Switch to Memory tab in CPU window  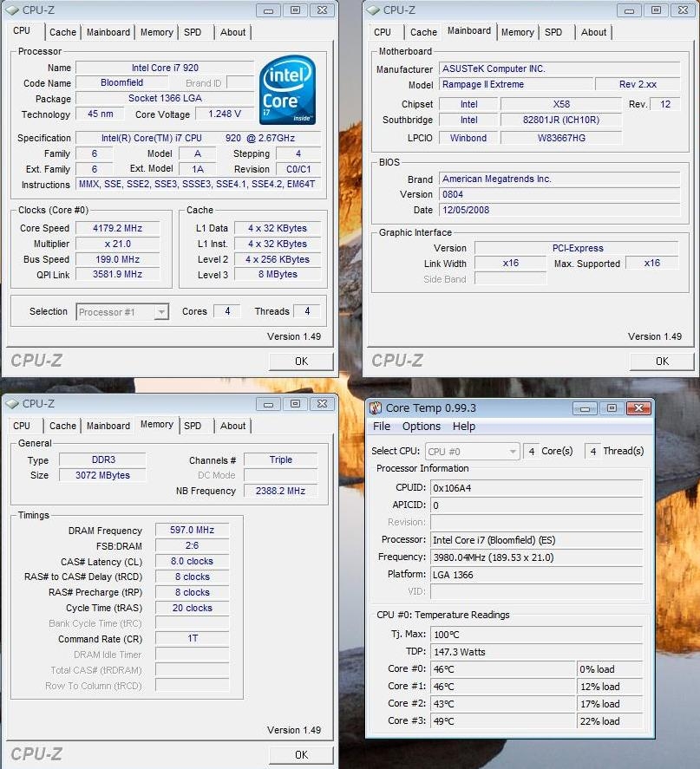156,32
